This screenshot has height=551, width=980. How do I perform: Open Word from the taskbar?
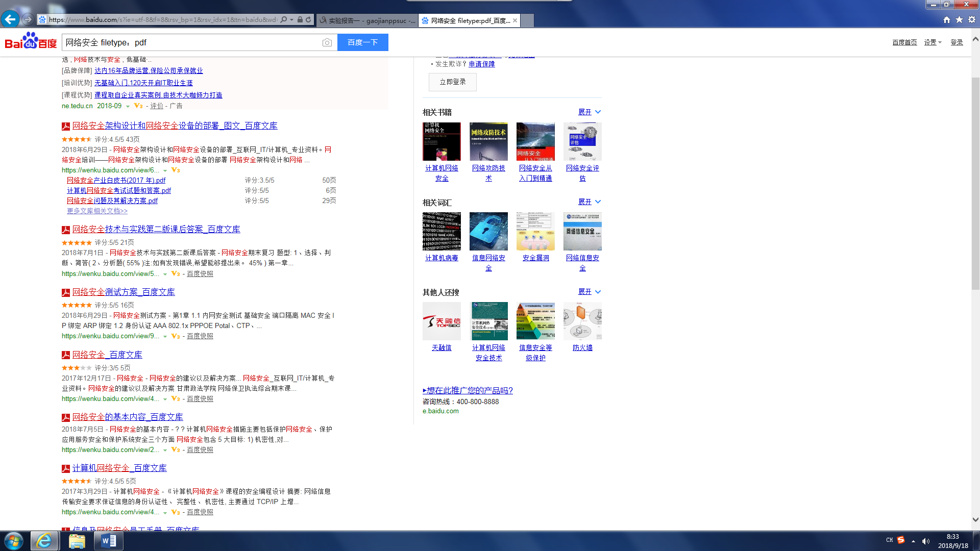(x=108, y=541)
